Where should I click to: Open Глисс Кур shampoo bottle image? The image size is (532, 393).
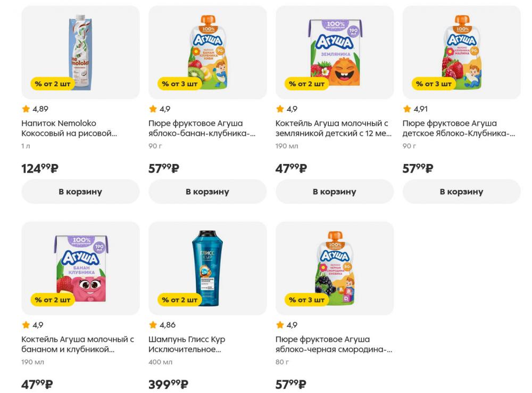207,267
